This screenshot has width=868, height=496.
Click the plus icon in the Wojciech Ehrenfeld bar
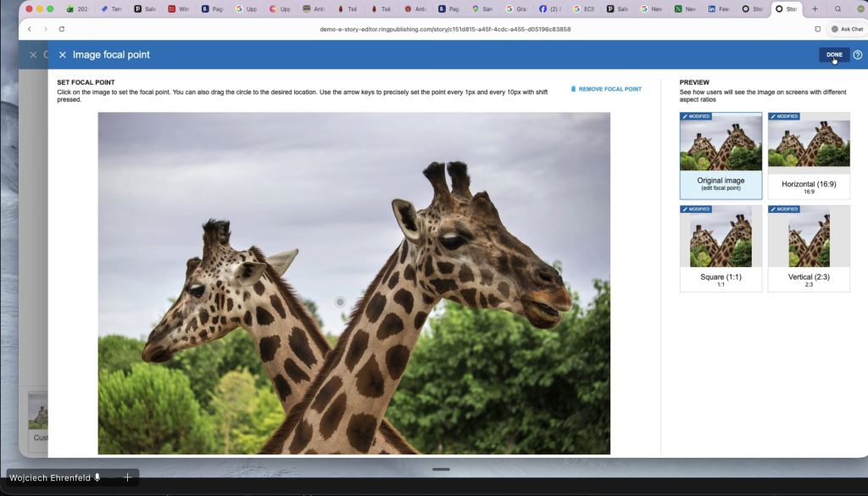tap(127, 477)
